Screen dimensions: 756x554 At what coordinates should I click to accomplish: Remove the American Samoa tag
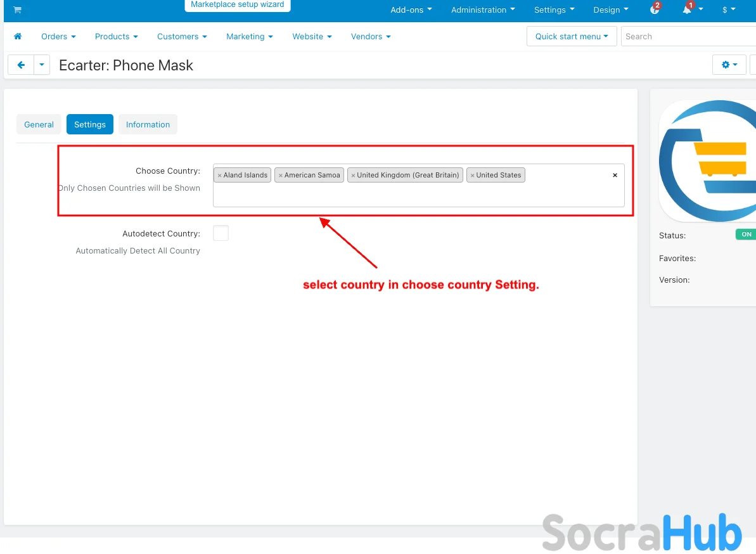pyautogui.click(x=281, y=176)
